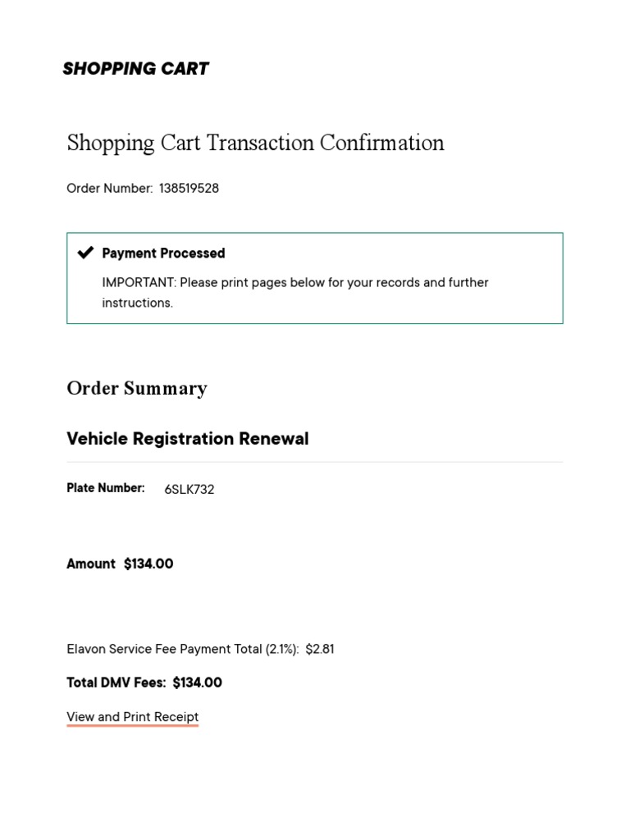Click the Payment Processed heading
Screen dimensions: 630x840
pos(163,253)
